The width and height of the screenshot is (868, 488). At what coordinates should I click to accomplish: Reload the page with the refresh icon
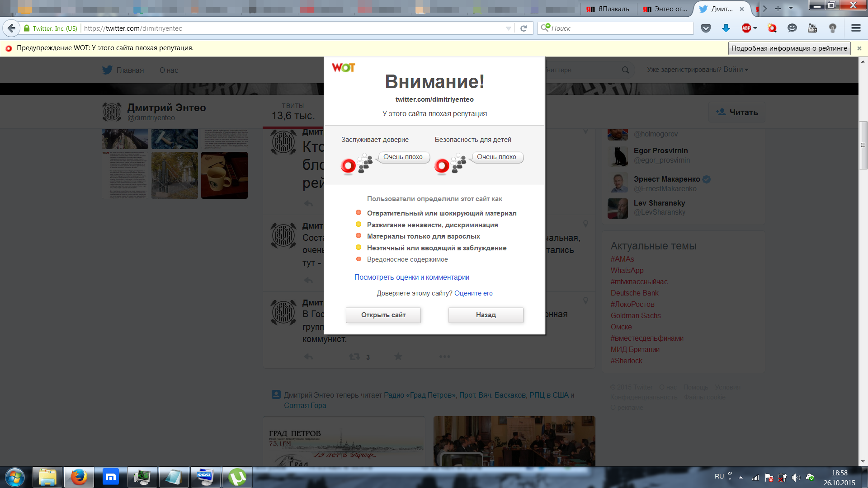coord(524,28)
